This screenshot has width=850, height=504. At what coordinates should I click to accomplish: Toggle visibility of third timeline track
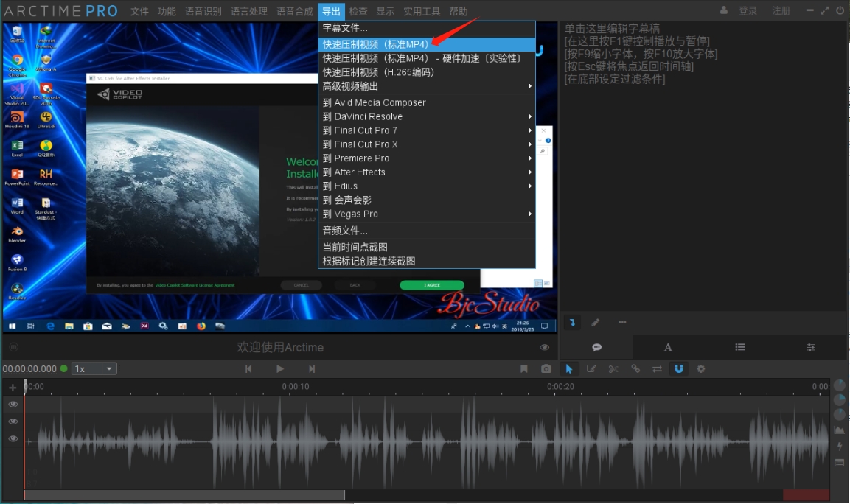click(13, 439)
